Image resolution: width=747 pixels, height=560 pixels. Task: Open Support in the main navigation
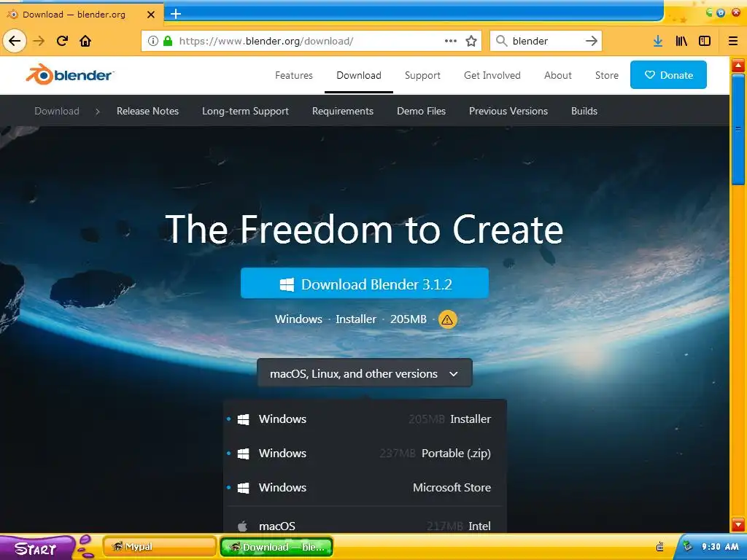pos(422,75)
